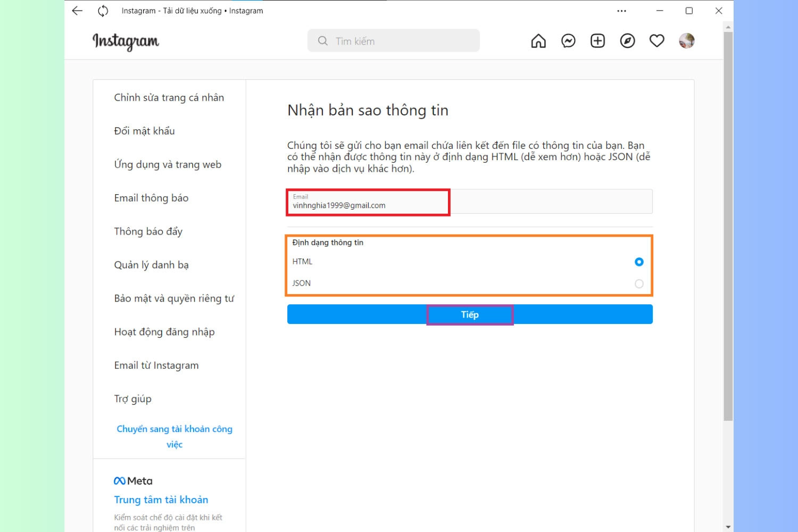The height and width of the screenshot is (532, 798).
Task: Click the scrollbar down arrow
Action: coord(728,527)
